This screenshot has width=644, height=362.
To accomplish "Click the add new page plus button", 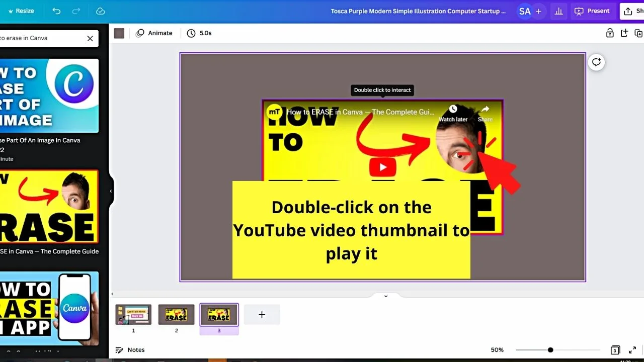I will point(262,314).
